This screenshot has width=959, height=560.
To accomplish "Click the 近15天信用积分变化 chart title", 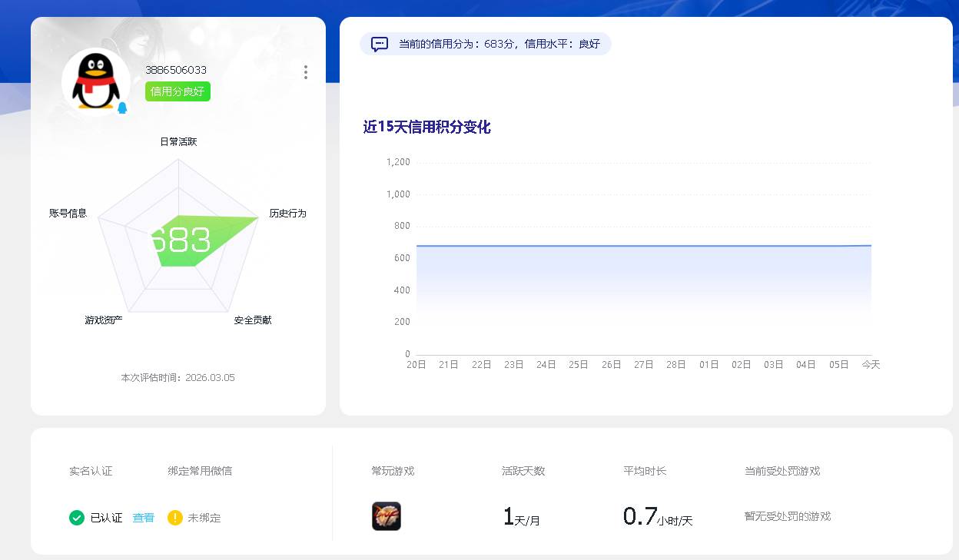I will point(425,128).
